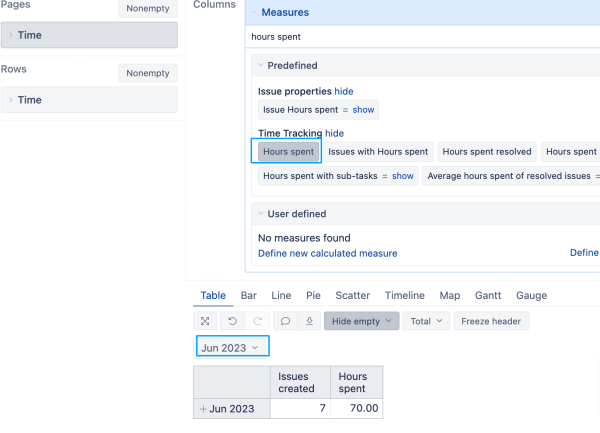Collapse the User defined section
600x433 pixels.
click(x=261, y=213)
